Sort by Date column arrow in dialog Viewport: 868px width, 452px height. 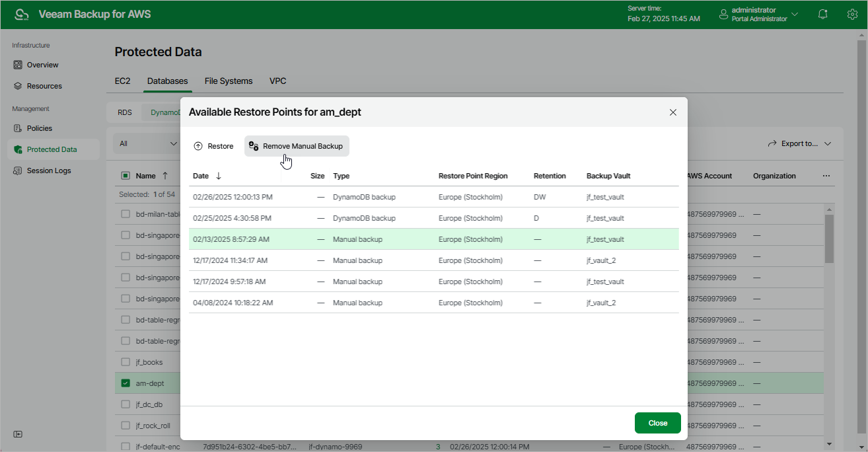[x=219, y=176]
